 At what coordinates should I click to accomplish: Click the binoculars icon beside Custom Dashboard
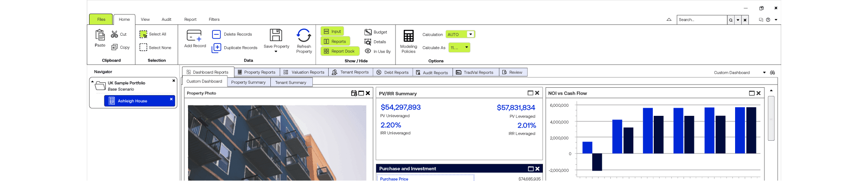(x=773, y=73)
